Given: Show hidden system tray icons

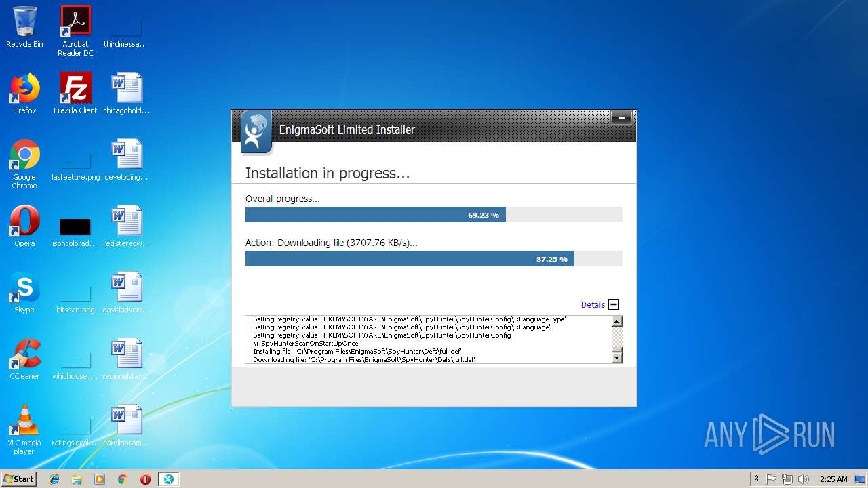Looking at the screenshot, I should click(x=756, y=479).
